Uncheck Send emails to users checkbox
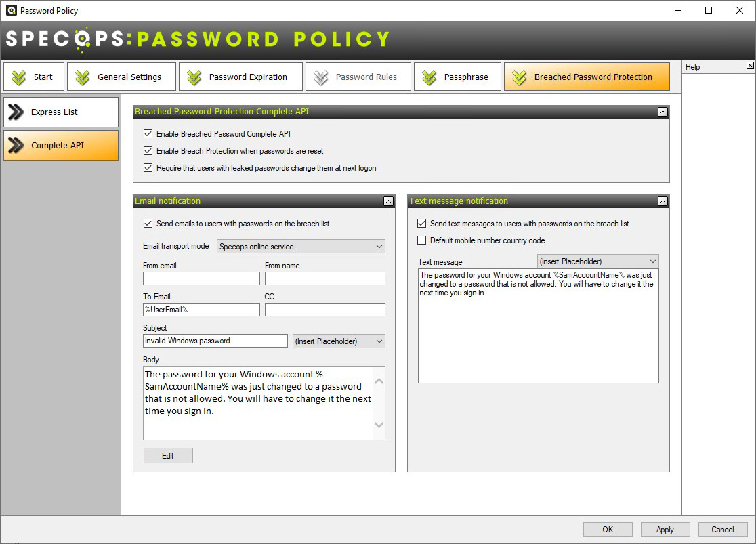This screenshot has height=544, width=756. tap(148, 224)
